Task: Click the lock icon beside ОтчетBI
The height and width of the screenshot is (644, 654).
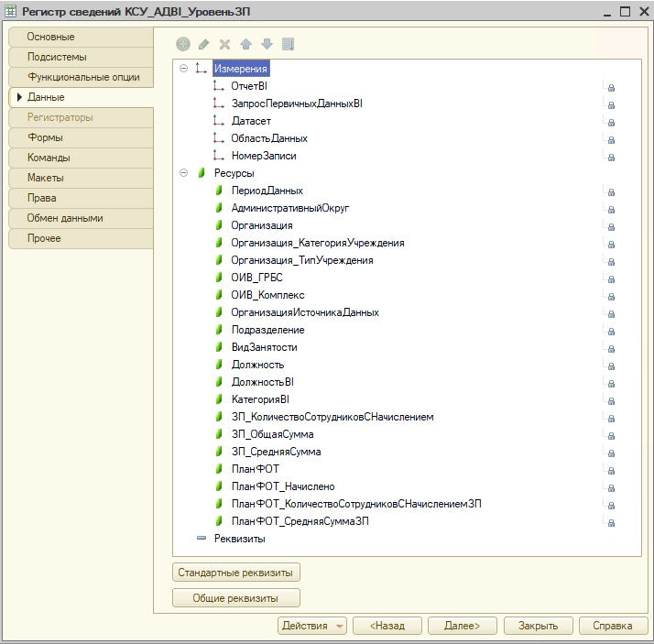Action: click(x=611, y=87)
